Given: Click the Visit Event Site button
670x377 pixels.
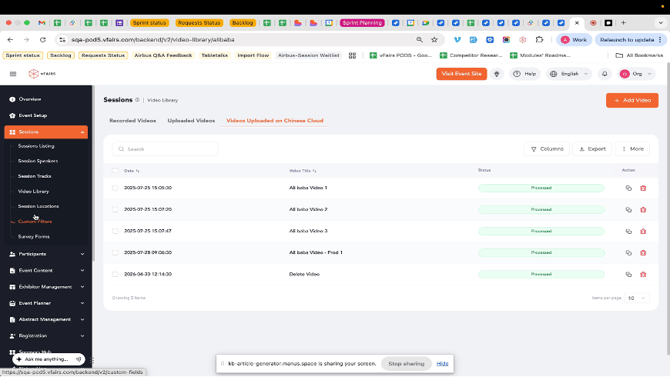Looking at the screenshot, I should [x=461, y=74].
